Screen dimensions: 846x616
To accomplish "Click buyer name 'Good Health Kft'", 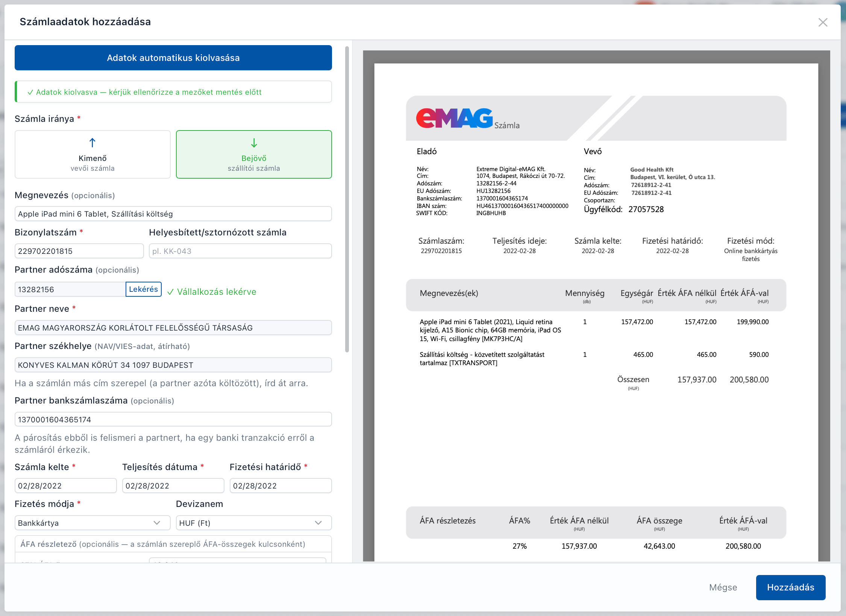I will click(x=652, y=170).
